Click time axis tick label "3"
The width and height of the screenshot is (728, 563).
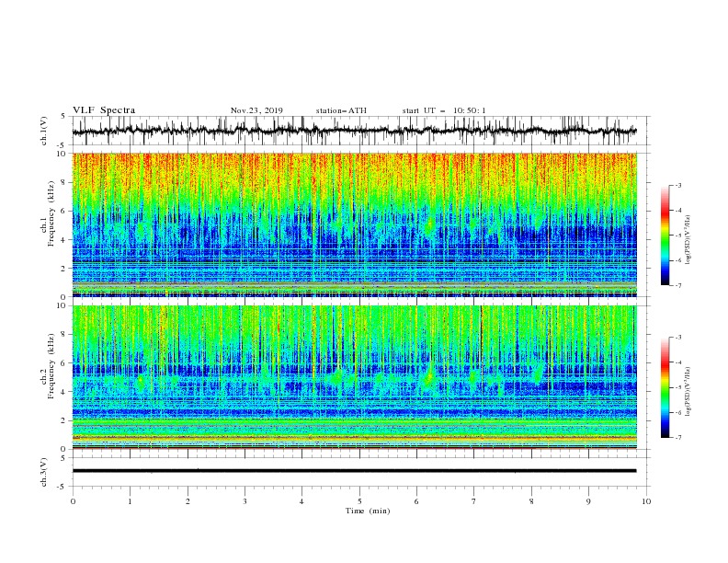pyautogui.click(x=245, y=501)
